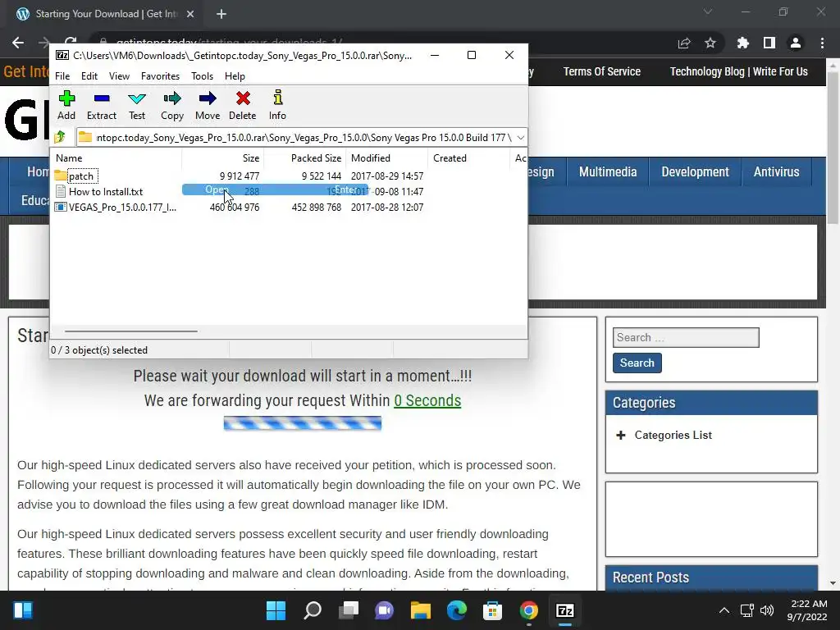Click the Multimedia nav item on website
The image size is (840, 630).
click(608, 172)
